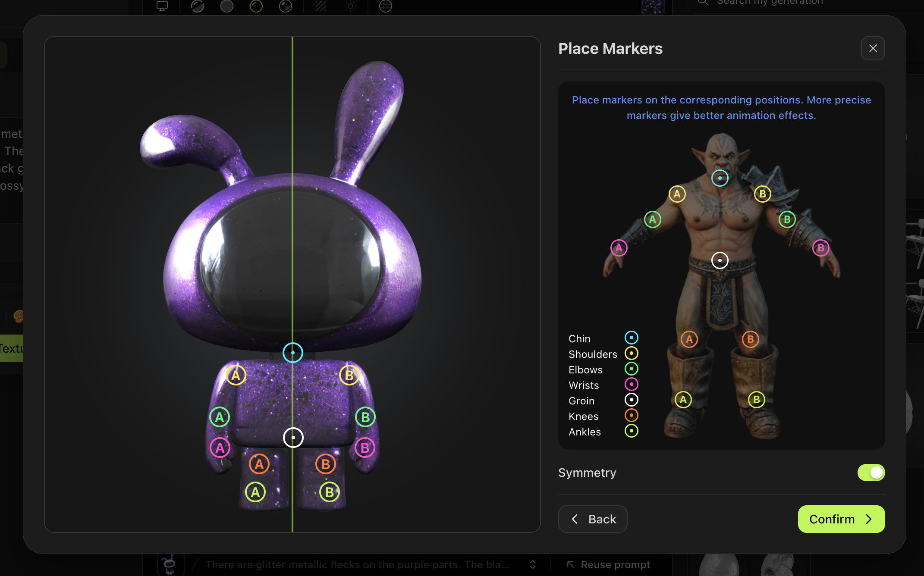The height and width of the screenshot is (576, 924).
Task: Close the Place Markers dialog
Action: (873, 48)
